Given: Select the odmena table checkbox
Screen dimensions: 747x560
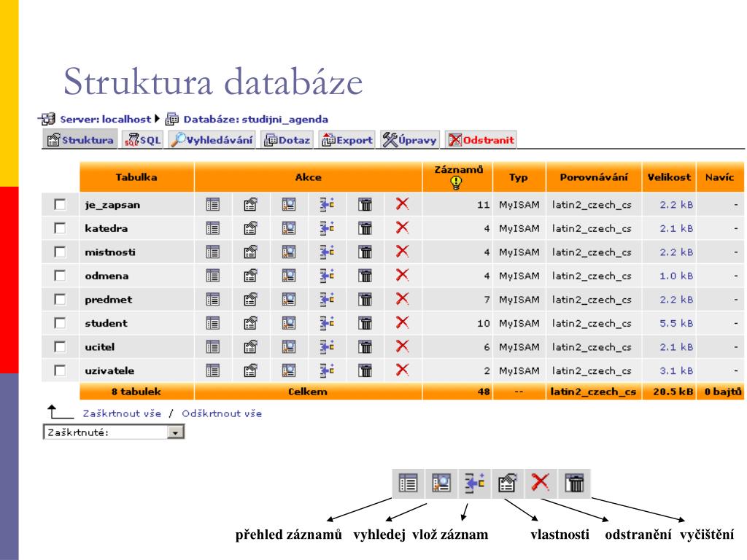Looking at the screenshot, I should (60, 276).
